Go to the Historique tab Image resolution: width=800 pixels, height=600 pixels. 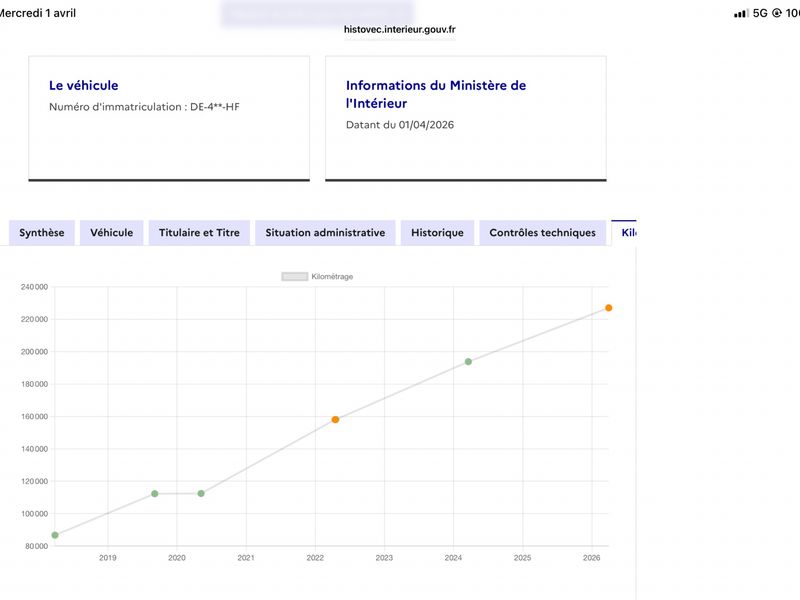437,233
